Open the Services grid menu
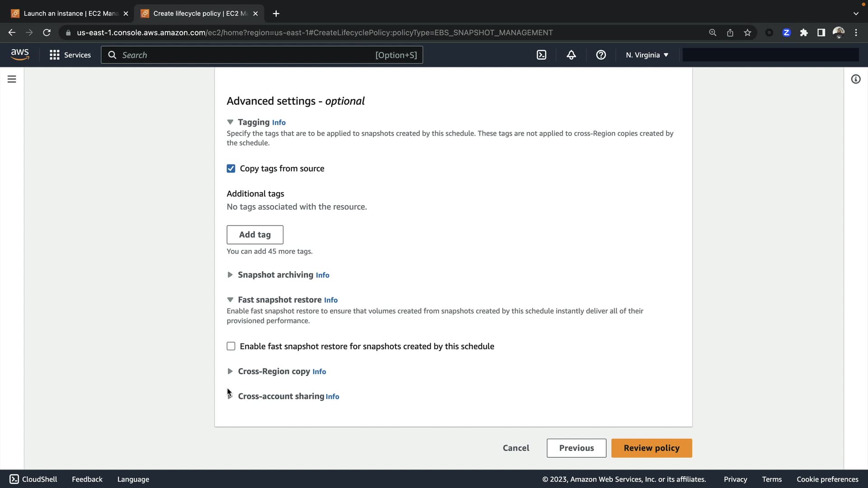868x488 pixels. [70, 55]
